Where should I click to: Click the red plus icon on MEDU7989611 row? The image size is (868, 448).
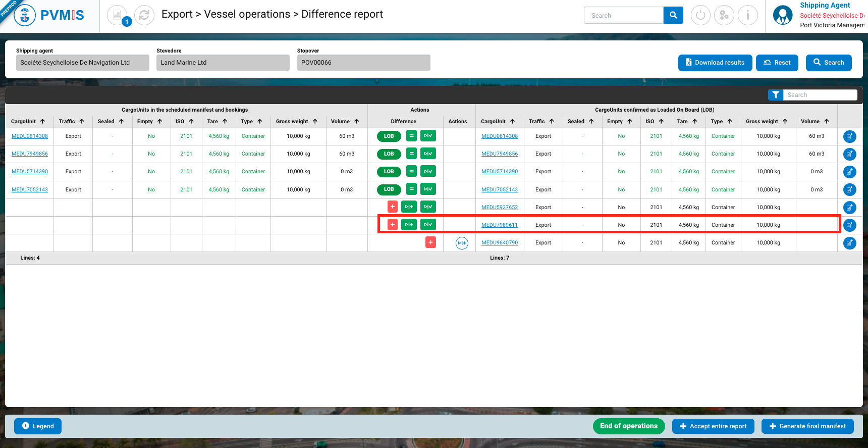click(393, 224)
